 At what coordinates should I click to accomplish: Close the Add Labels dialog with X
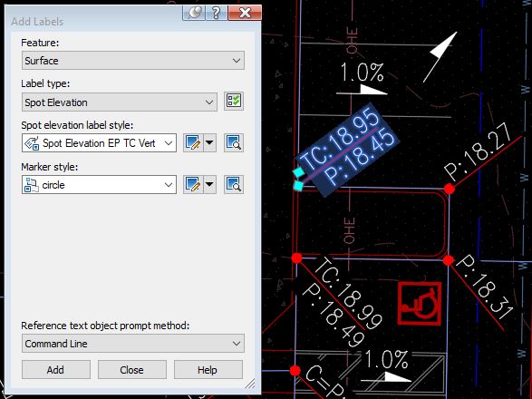point(245,13)
